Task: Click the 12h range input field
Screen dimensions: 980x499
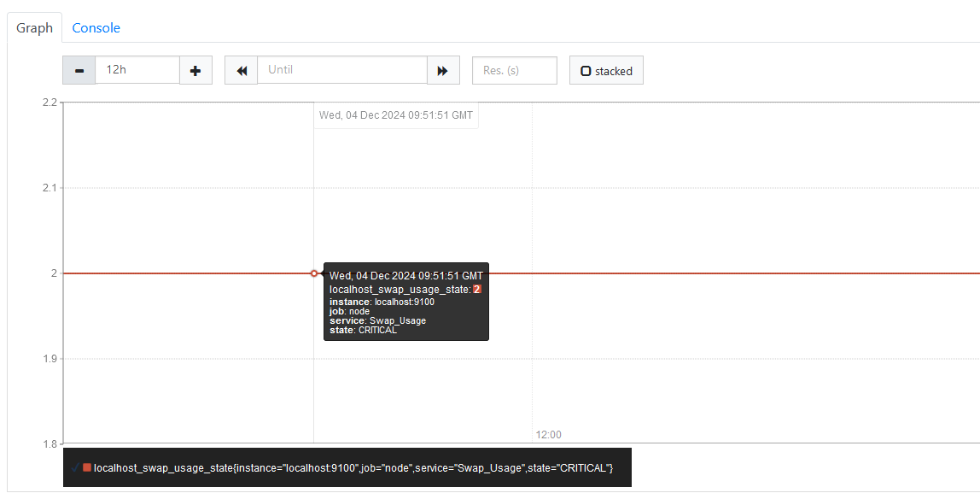Action: point(137,70)
